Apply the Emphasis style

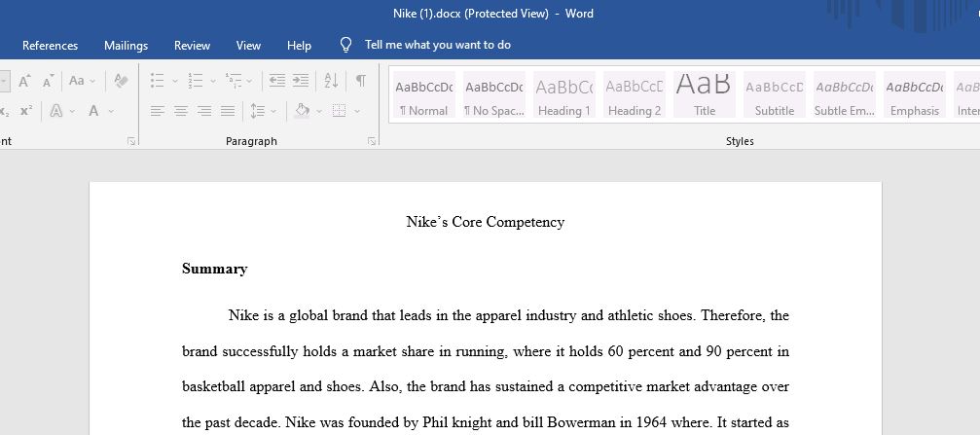point(915,94)
